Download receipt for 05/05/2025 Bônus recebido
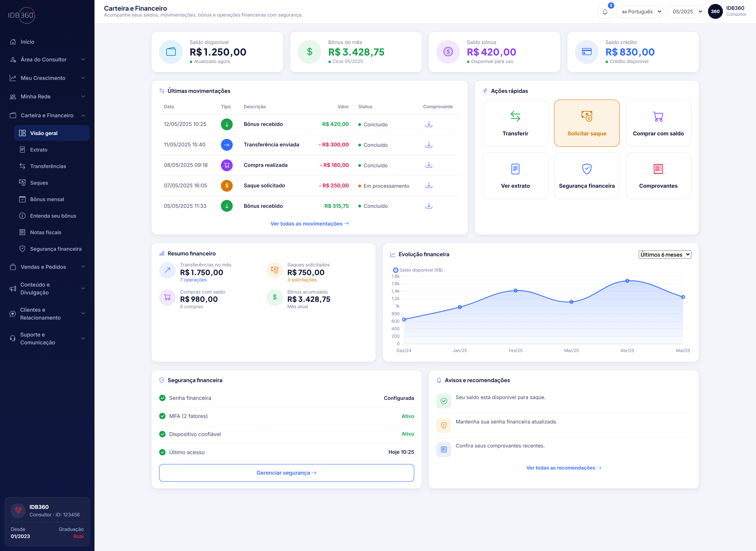Screen dimensions: 756x551 pyautogui.click(x=429, y=206)
